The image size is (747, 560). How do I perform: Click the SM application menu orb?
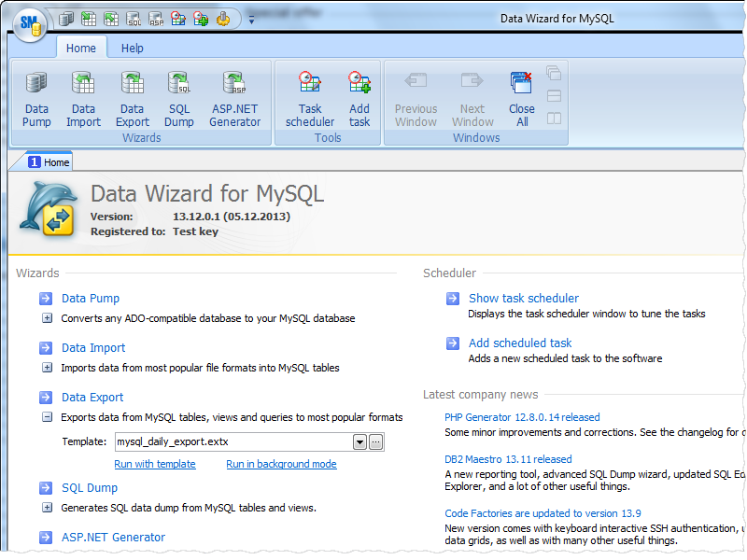[30, 21]
